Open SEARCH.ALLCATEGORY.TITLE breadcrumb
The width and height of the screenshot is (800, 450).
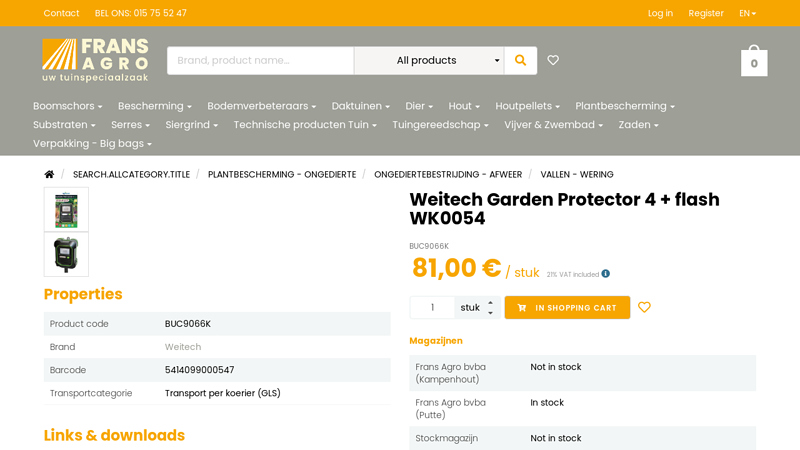[x=131, y=174]
